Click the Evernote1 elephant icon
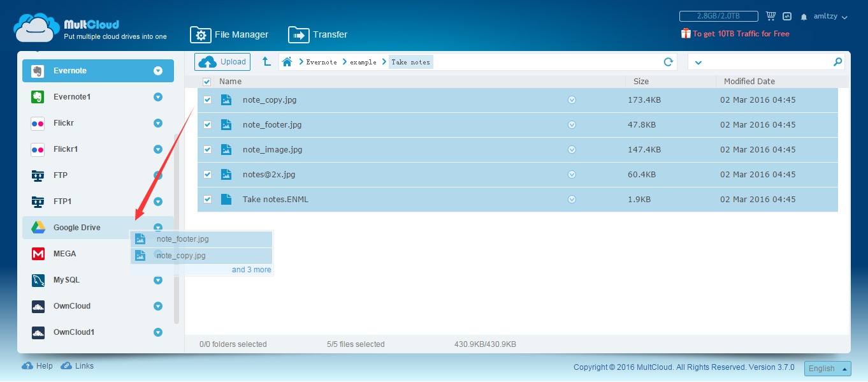868x382 pixels. 38,97
